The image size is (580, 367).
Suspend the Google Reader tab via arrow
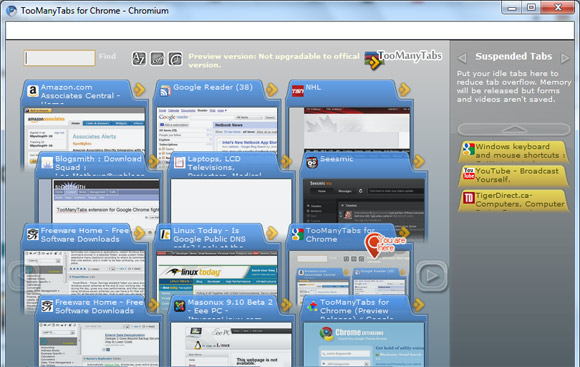click(272, 89)
